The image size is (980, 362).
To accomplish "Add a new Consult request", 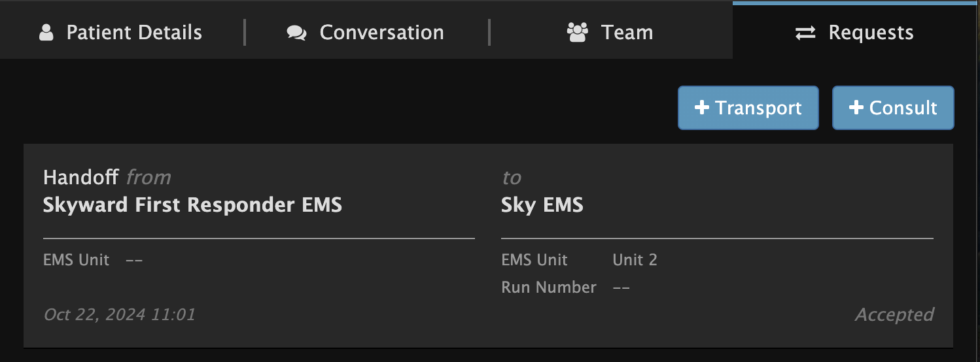I will pyautogui.click(x=893, y=108).
